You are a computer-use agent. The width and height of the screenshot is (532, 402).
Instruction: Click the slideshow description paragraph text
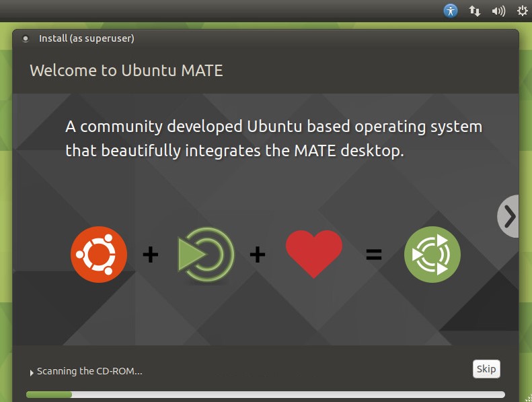click(x=274, y=138)
